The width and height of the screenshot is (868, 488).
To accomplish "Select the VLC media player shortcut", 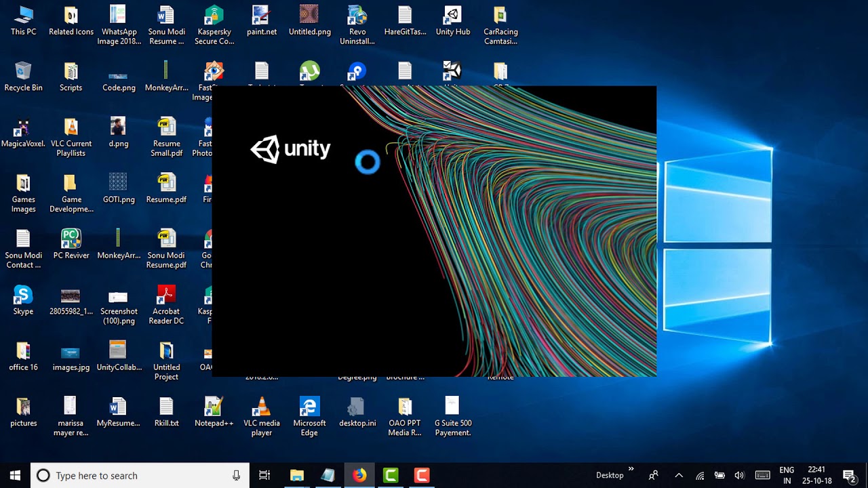I will point(262,418).
